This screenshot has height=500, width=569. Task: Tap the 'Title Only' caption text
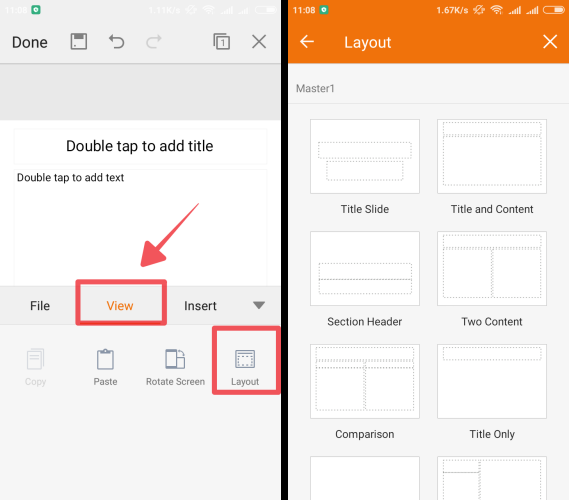pyautogui.click(x=492, y=434)
